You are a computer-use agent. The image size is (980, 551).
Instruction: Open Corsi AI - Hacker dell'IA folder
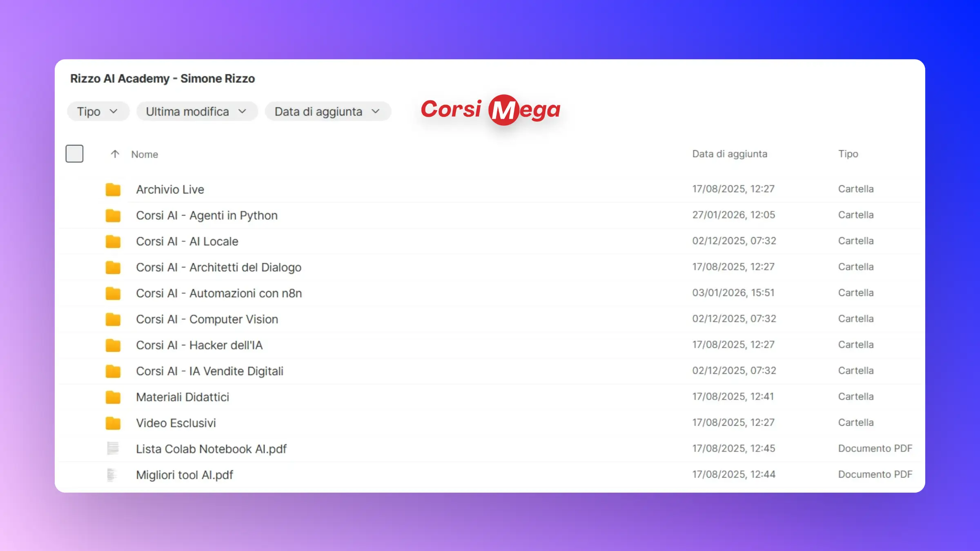point(199,345)
